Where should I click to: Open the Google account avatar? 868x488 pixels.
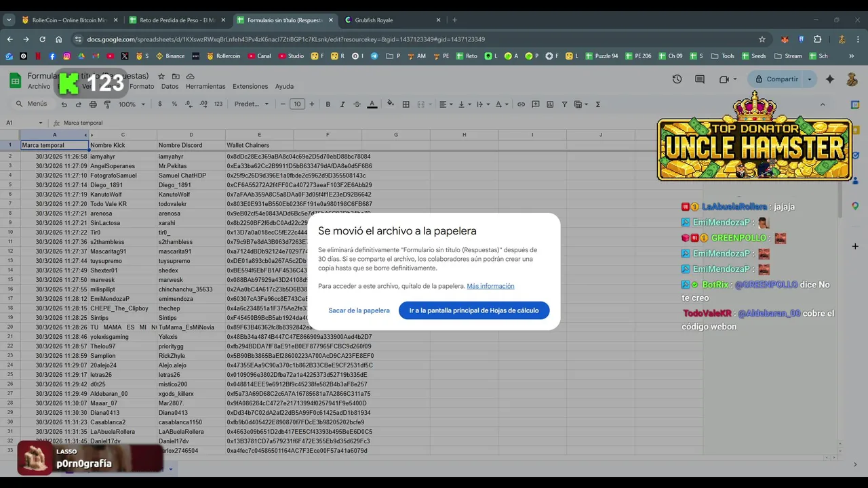(x=852, y=79)
